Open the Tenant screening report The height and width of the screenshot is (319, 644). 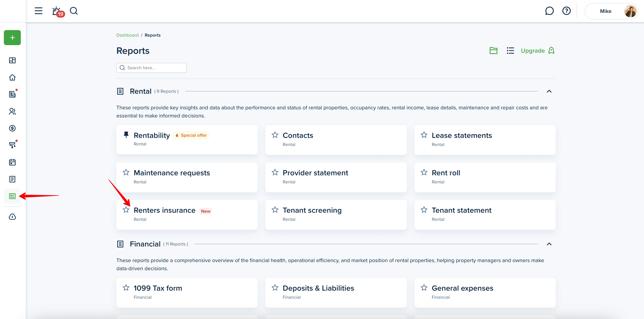pos(312,210)
